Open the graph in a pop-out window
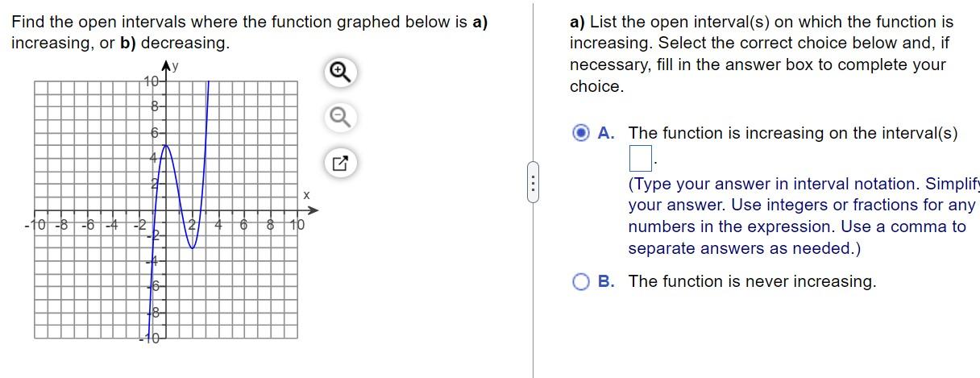Image resolution: width=980 pixels, height=378 pixels. (339, 164)
